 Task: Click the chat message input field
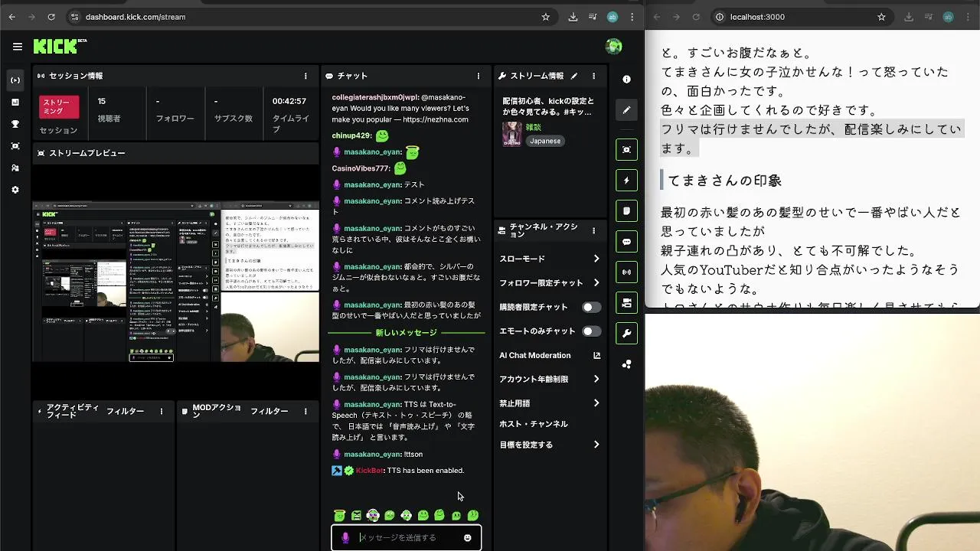coord(406,537)
